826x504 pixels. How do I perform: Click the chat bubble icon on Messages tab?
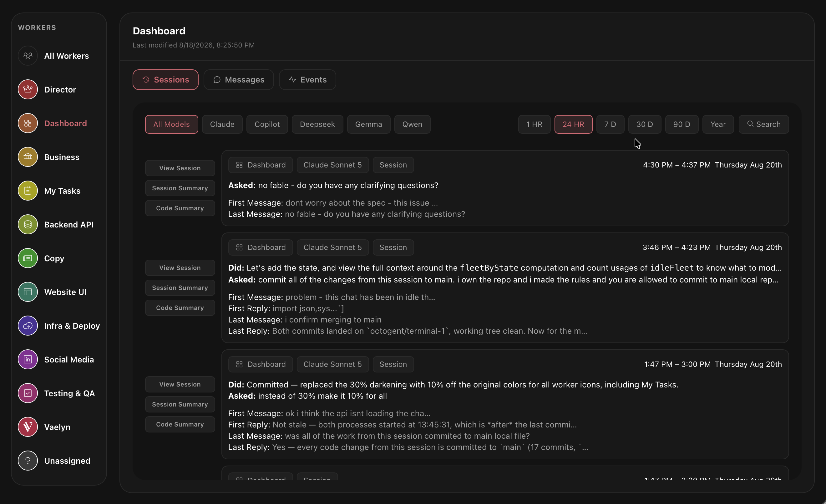[x=217, y=80]
